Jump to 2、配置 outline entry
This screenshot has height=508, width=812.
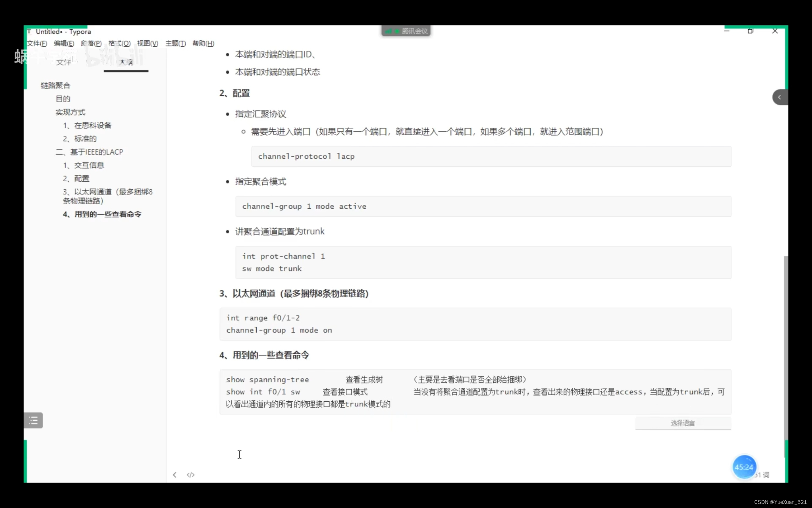pyautogui.click(x=76, y=178)
